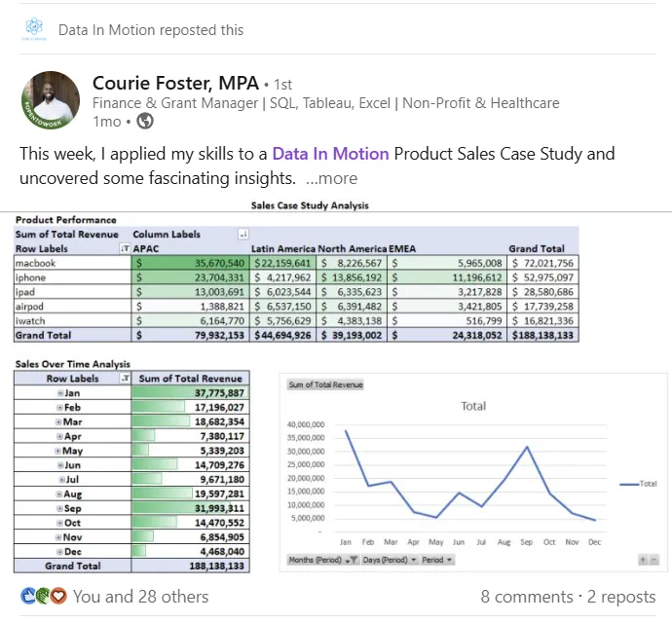672x623 pixels.
Task: Click the green celebrate reaction icon
Action: [x=43, y=596]
